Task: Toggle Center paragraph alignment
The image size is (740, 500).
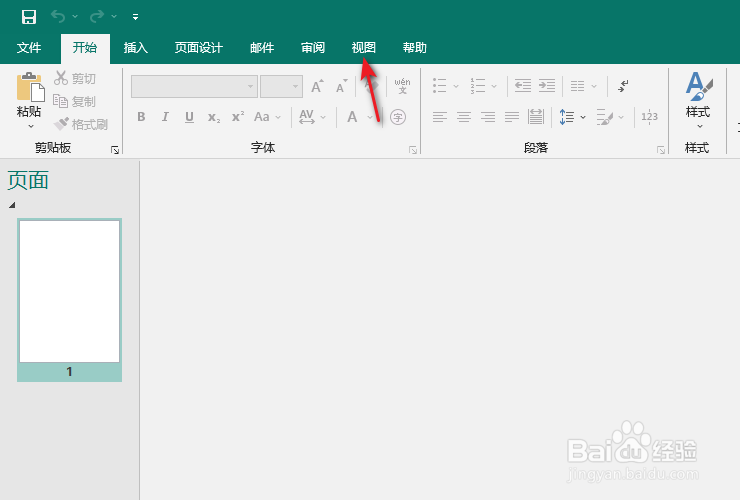Action: click(464, 117)
